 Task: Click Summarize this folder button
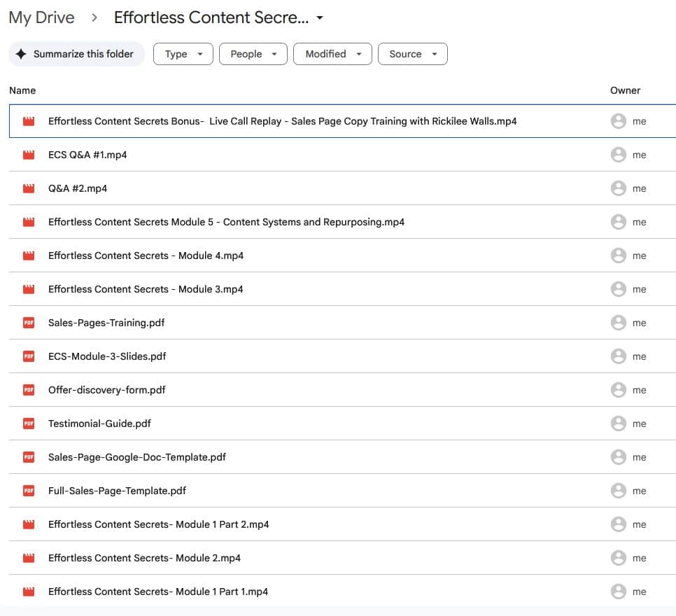[76, 54]
